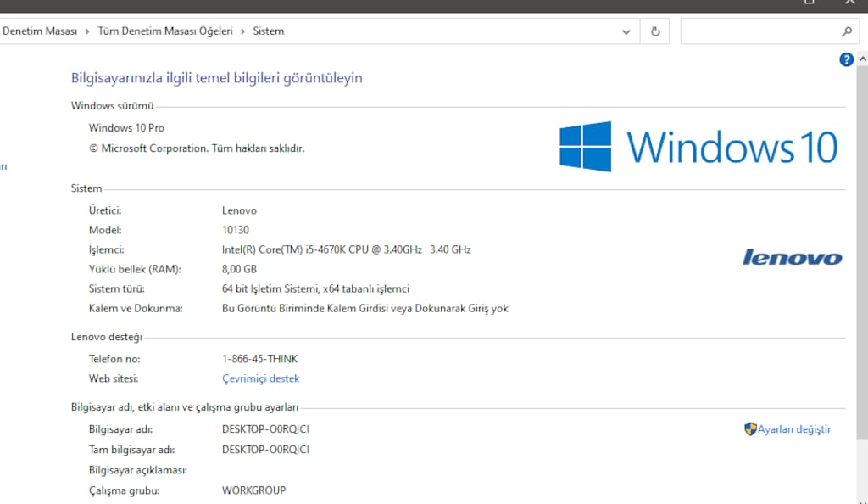This screenshot has width=868, height=504.
Task: Click the 64 bit İşletim Sistemi value
Action: coord(315,288)
